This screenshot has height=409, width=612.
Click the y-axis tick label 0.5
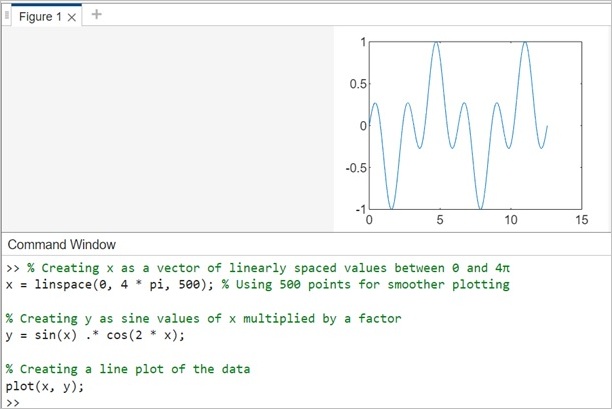point(354,84)
